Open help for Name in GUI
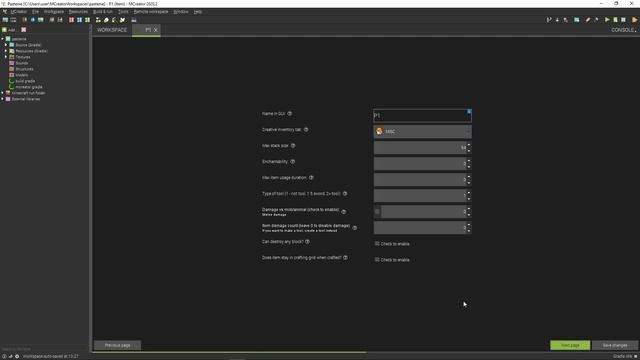640x360 pixels. [289, 113]
